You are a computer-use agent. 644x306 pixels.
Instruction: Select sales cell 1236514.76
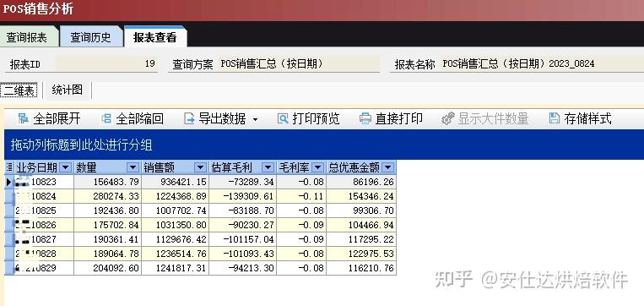pos(175,254)
